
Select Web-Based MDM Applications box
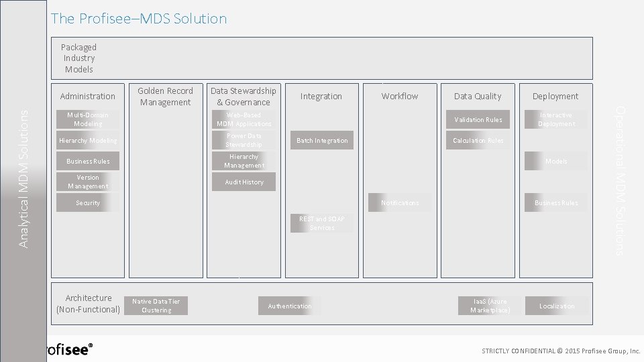point(244,119)
